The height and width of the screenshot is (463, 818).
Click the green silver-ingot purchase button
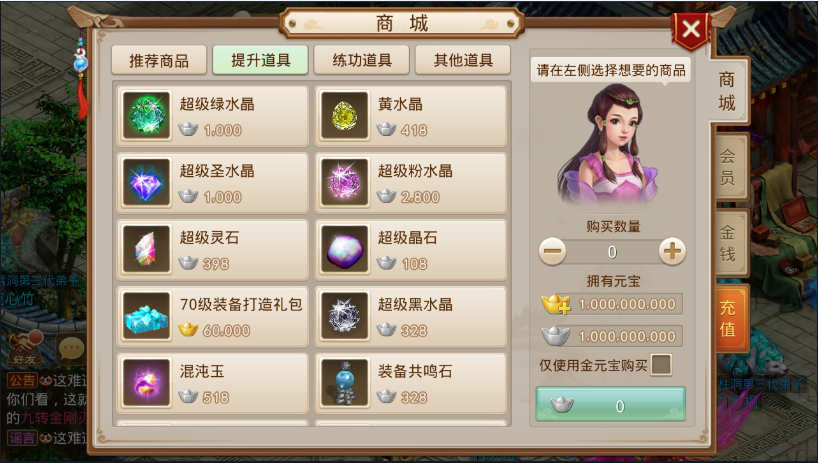[x=610, y=405]
